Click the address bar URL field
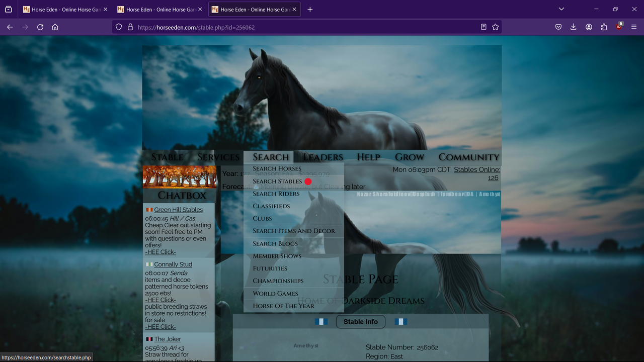 pos(307,27)
